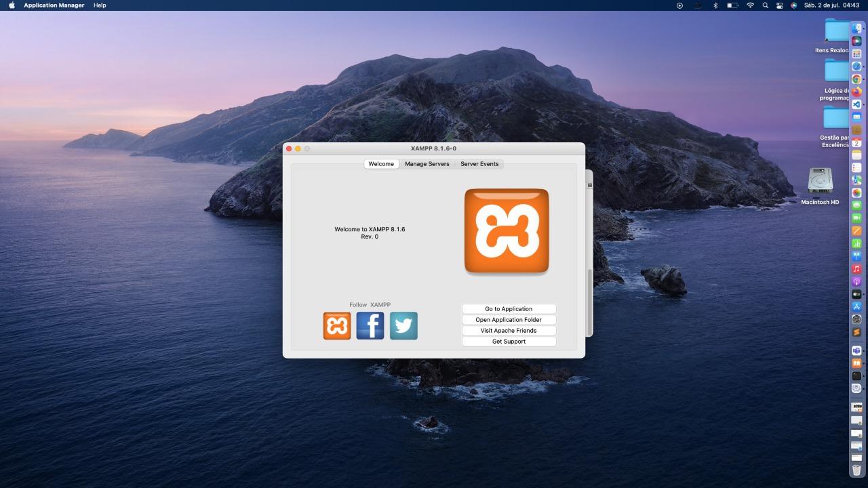The width and height of the screenshot is (868, 488).
Task: Click the battery status icon
Action: 732,5
